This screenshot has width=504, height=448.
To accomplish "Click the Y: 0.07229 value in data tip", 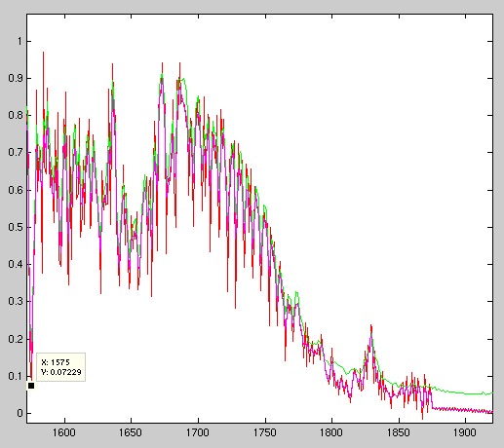I will 61,372.
